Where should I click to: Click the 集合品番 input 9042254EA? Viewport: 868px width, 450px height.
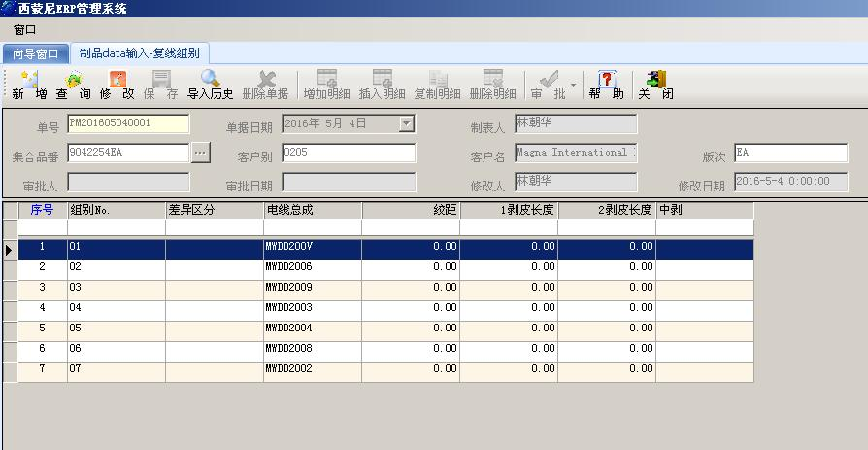point(128,153)
